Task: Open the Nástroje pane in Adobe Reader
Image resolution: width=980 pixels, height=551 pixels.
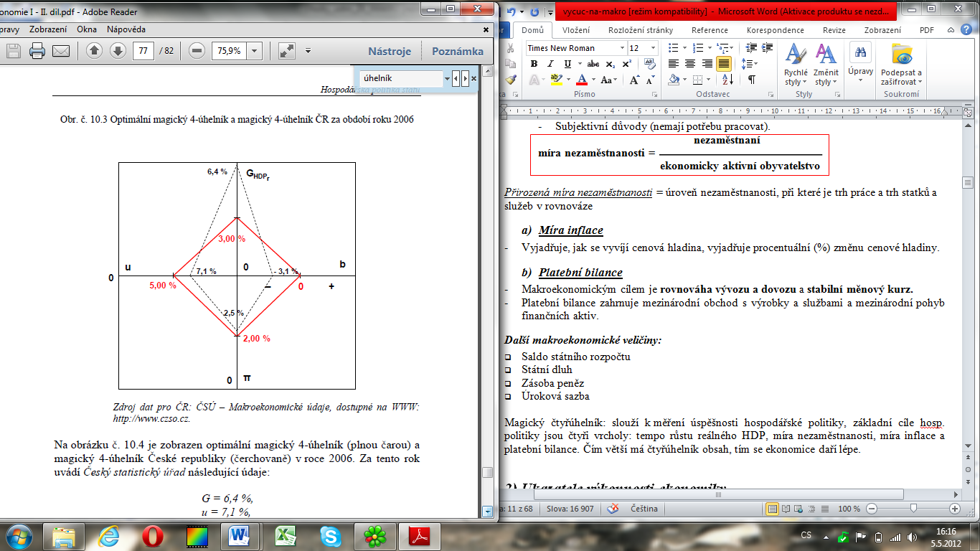Action: (x=390, y=51)
